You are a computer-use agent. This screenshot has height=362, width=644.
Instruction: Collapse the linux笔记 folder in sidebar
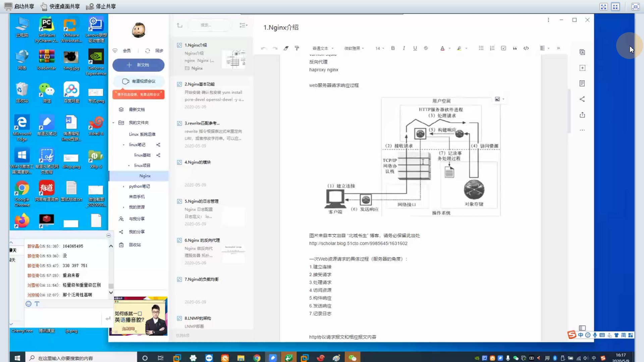click(123, 144)
